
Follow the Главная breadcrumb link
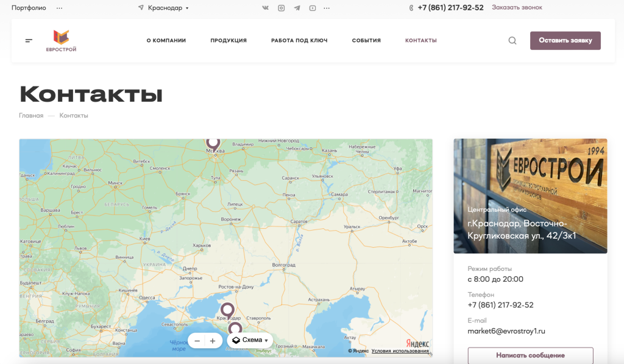click(x=31, y=116)
